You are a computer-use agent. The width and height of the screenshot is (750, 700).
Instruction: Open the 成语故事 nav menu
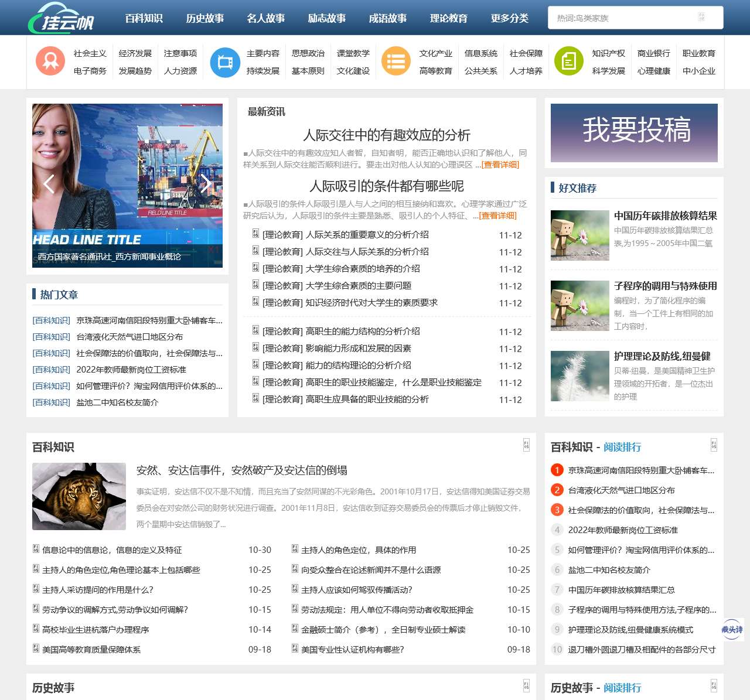388,18
